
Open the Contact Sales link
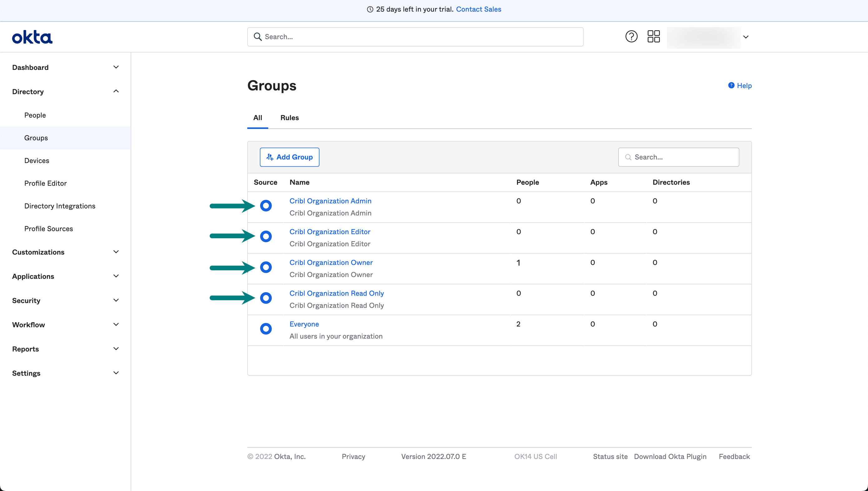click(x=479, y=9)
